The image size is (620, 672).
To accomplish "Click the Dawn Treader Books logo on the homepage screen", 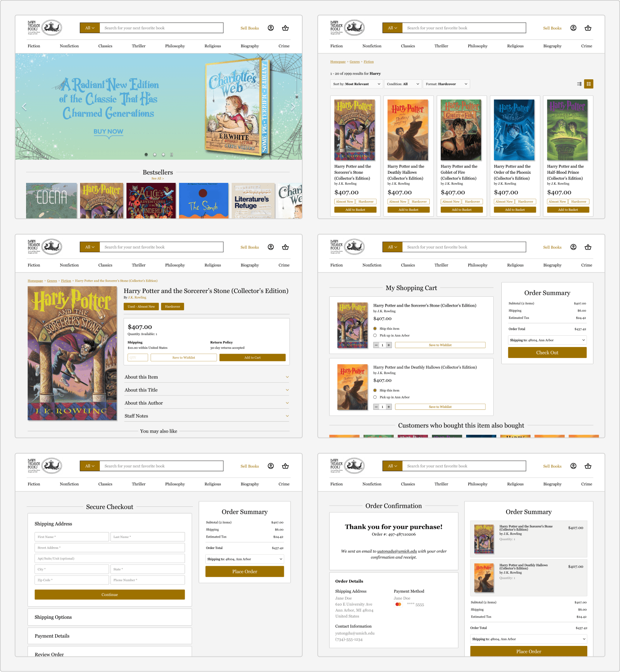I will tap(45, 28).
